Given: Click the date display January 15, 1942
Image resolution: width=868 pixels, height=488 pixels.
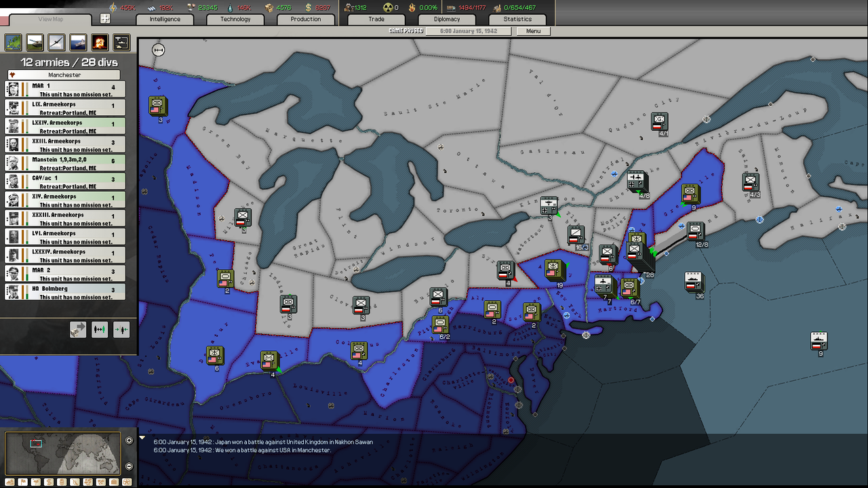Looking at the screenshot, I should pyautogui.click(x=470, y=31).
